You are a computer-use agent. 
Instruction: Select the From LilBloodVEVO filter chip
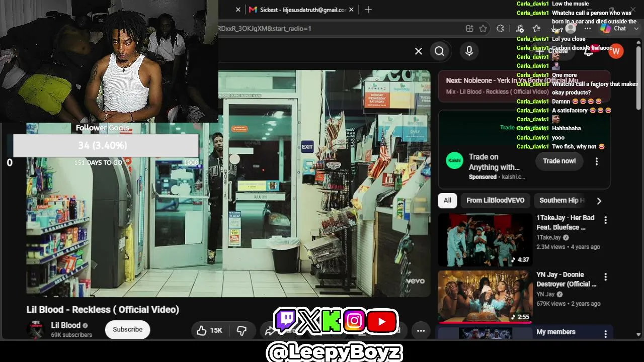click(x=496, y=200)
